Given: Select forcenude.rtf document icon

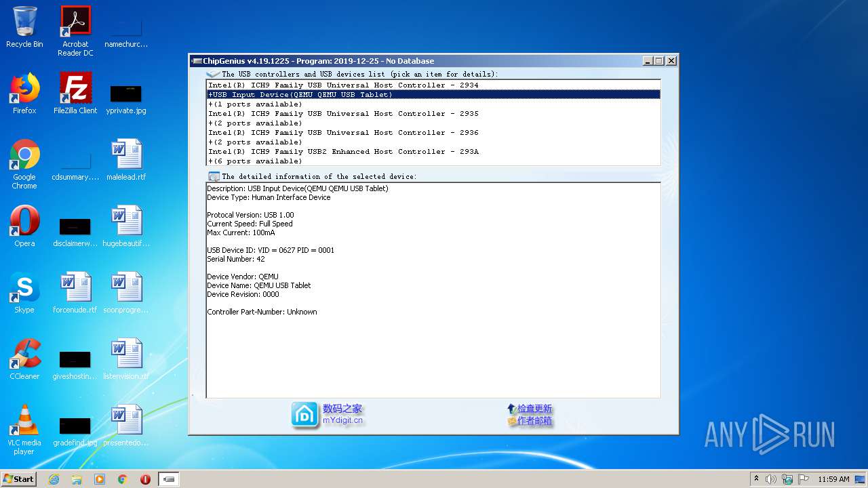Looking at the screenshot, I should click(75, 291).
